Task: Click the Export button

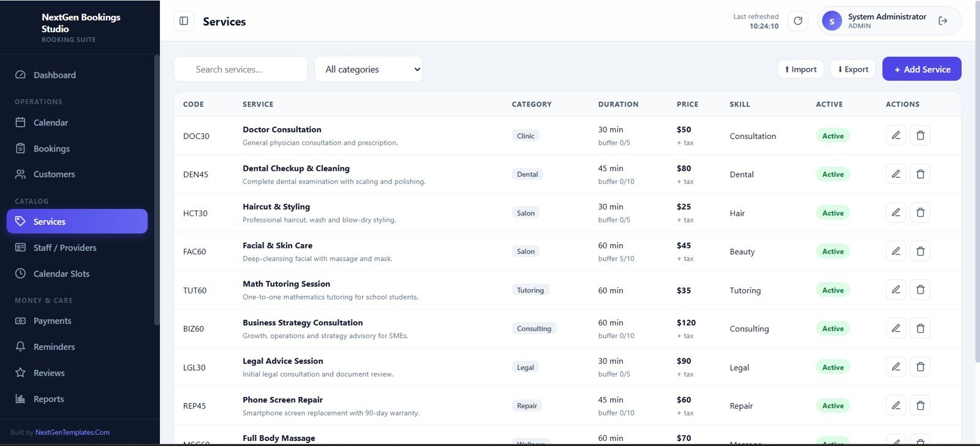Action: coord(853,69)
